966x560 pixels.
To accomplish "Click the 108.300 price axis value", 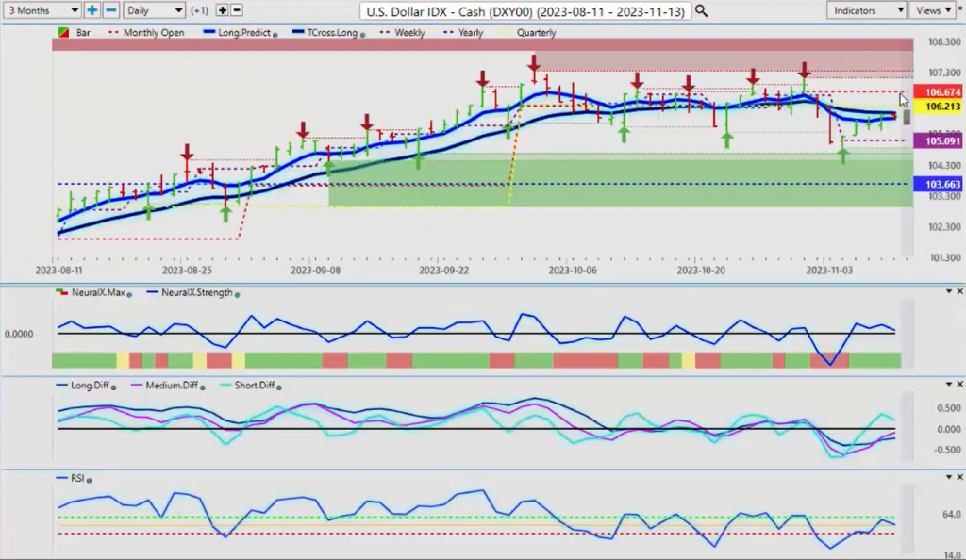I will [x=943, y=41].
